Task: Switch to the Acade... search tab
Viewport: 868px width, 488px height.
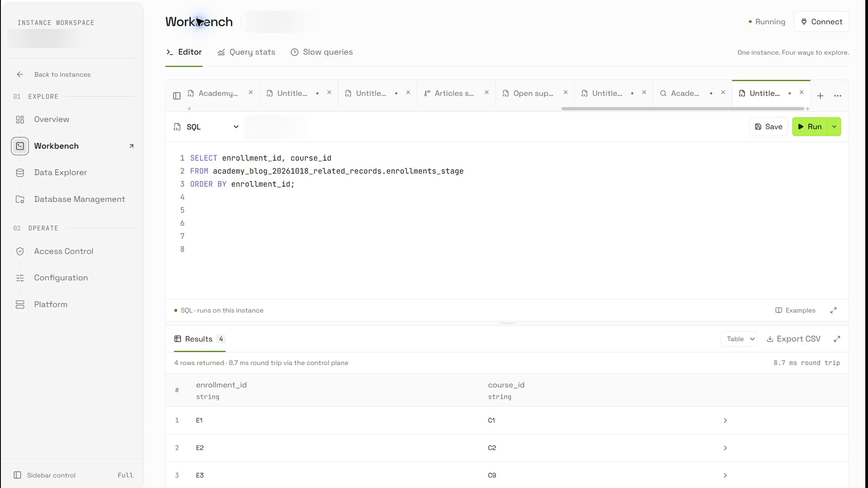Action: [684, 94]
